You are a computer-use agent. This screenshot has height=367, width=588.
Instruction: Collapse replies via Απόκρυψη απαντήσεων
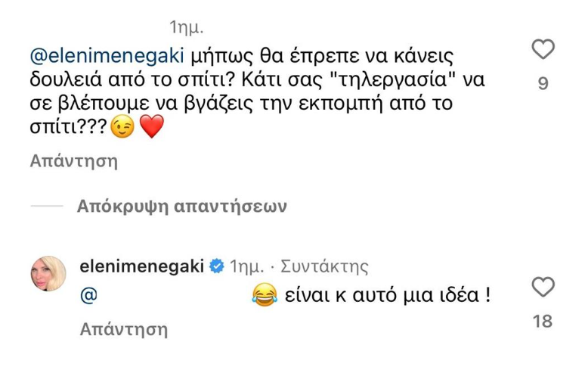[x=183, y=207]
